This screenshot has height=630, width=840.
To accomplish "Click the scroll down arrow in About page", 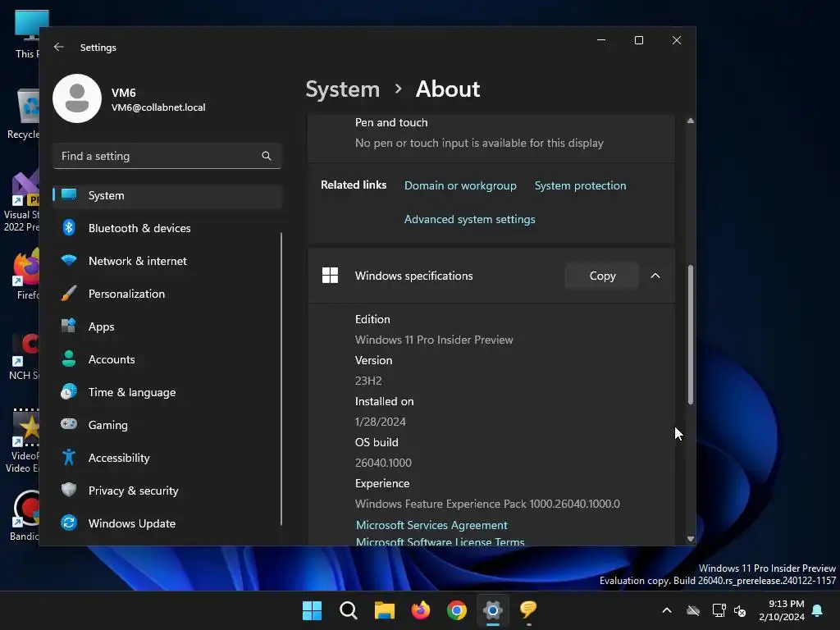I will pyautogui.click(x=691, y=539).
